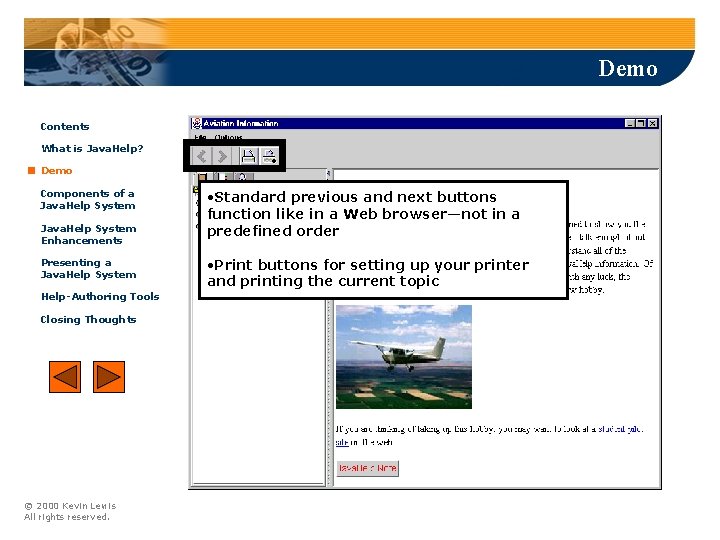
Task: Open page setup with the printer setup icon
Action: 270,156
